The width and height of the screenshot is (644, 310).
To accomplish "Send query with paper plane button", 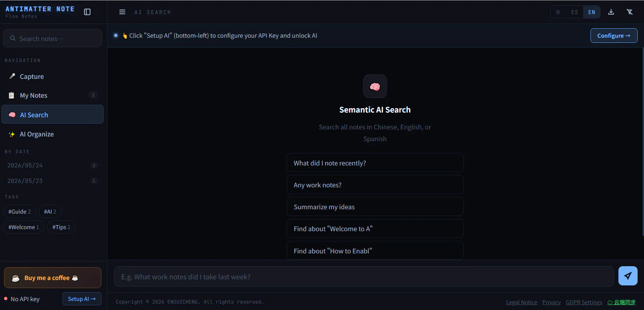I will [628, 276].
